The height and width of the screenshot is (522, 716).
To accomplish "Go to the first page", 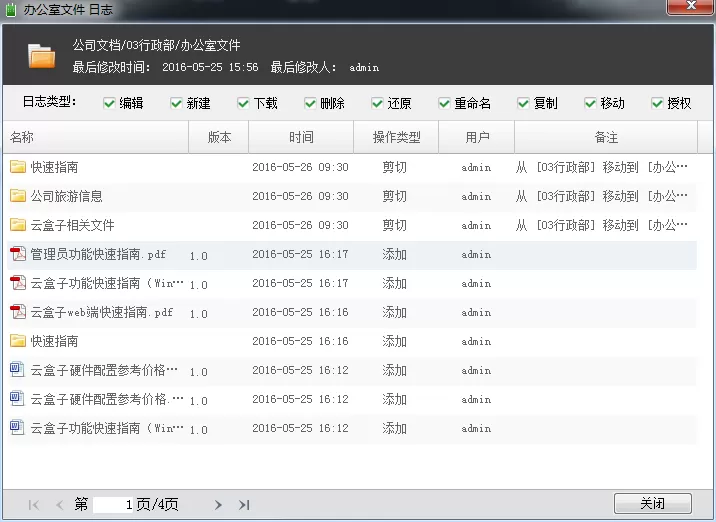I will pos(34,505).
